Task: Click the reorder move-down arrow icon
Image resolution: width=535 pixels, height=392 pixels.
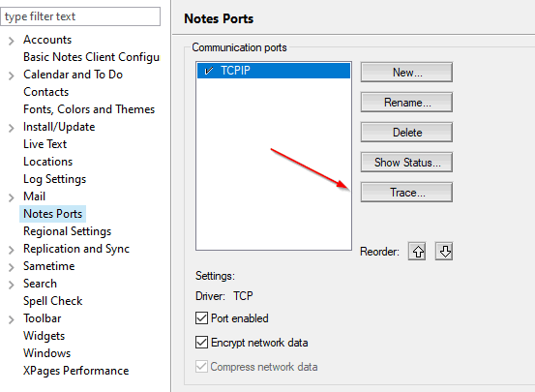Action: coord(444,252)
